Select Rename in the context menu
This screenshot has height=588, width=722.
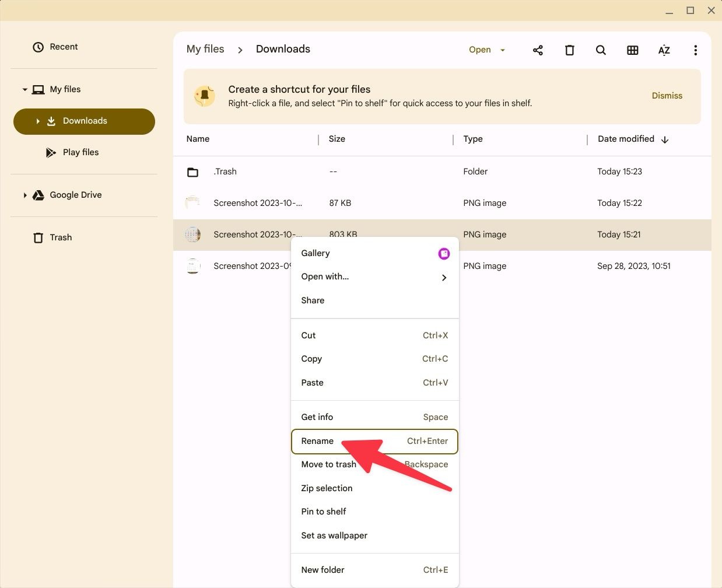(x=317, y=442)
